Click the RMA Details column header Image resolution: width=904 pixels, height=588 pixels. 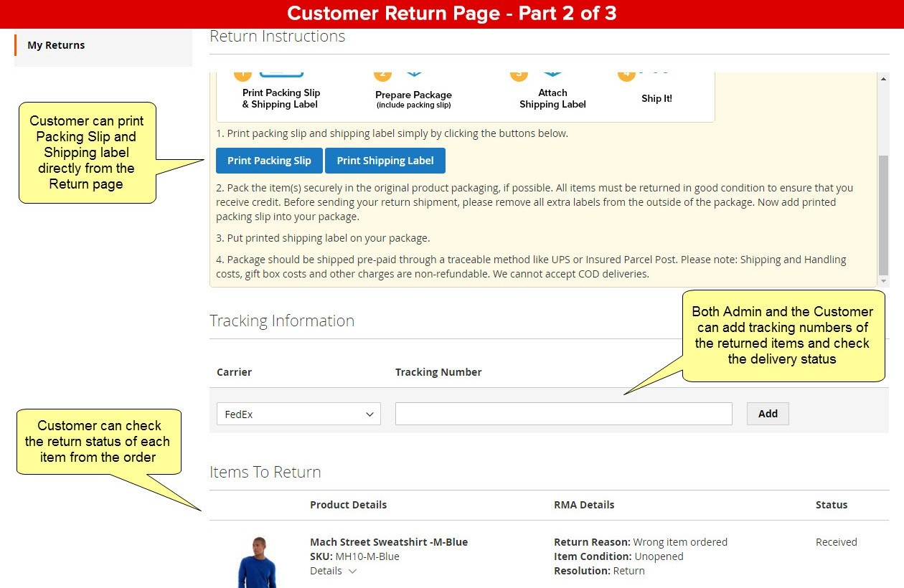[x=584, y=505]
